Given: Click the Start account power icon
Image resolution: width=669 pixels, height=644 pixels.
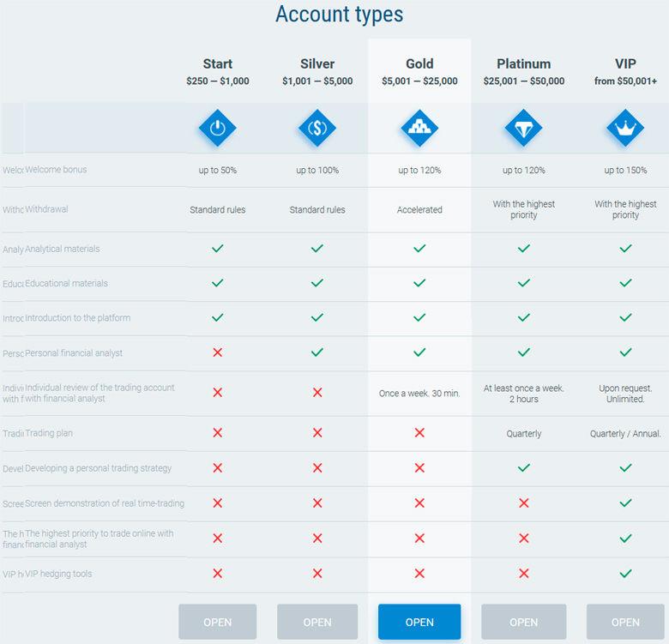Looking at the screenshot, I should point(218,128).
